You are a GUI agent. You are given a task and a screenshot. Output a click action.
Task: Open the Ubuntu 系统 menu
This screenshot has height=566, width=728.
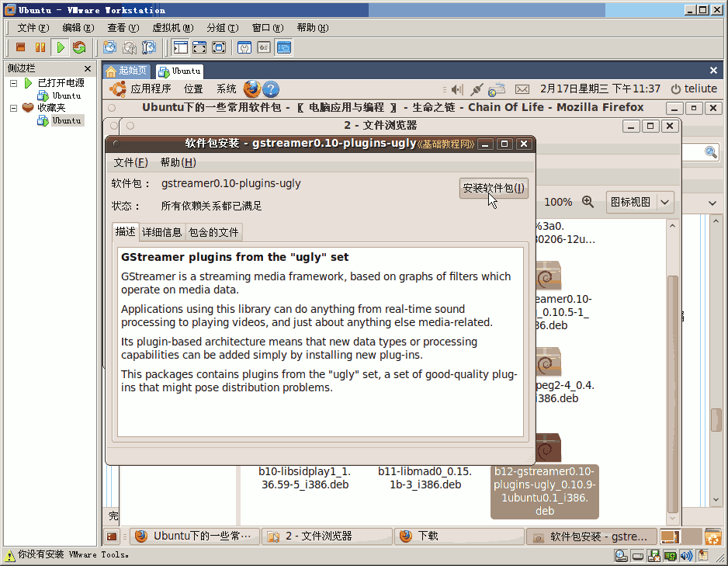click(227, 89)
